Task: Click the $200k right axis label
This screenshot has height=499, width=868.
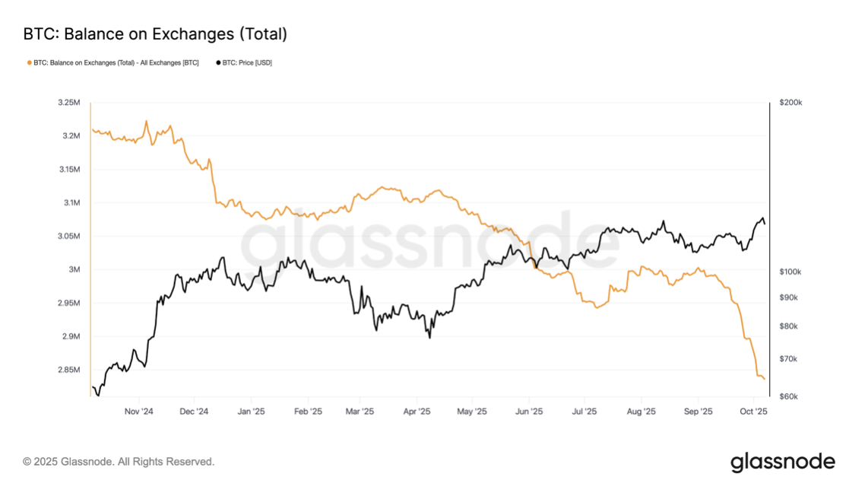Action: 790,103
